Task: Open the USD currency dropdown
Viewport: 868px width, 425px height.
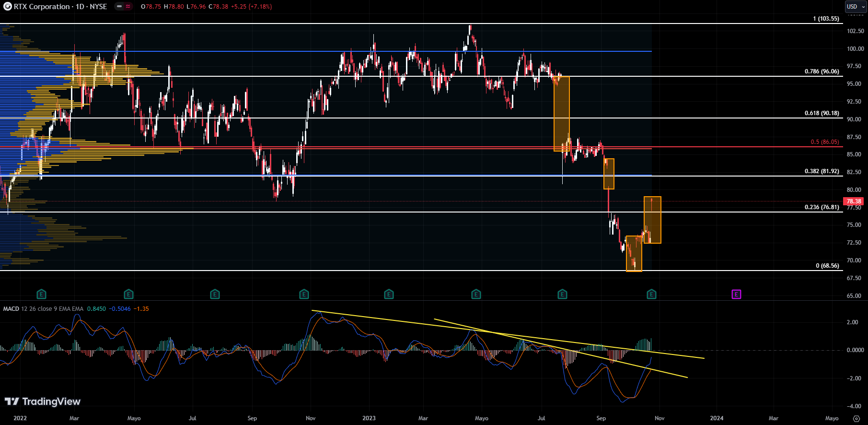Action: pyautogui.click(x=855, y=6)
